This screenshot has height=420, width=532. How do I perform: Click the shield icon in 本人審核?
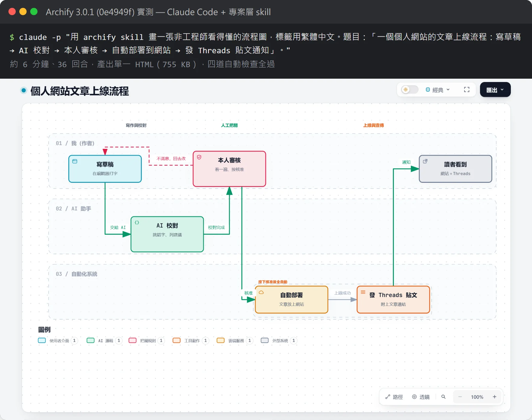(x=199, y=157)
